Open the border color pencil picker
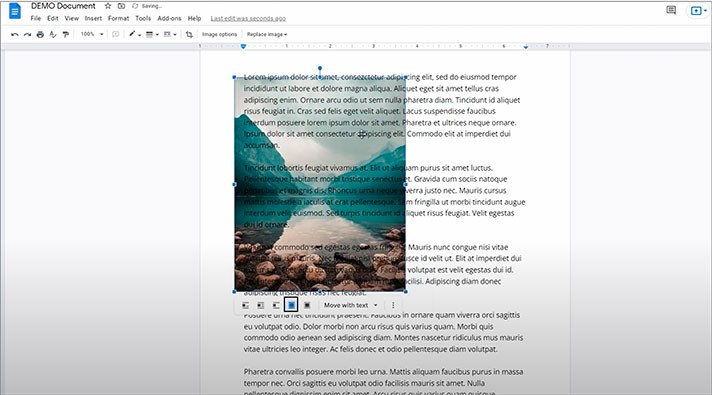712x395 pixels. click(x=134, y=35)
